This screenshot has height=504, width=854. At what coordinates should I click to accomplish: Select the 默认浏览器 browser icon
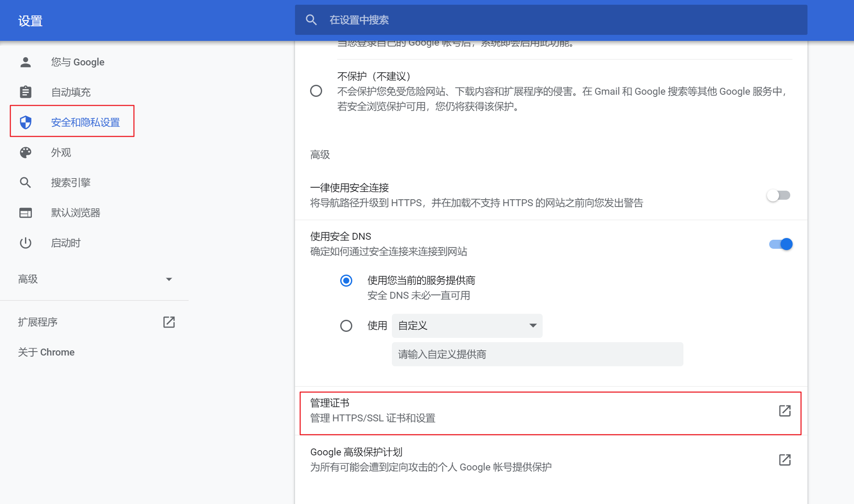[x=25, y=213]
